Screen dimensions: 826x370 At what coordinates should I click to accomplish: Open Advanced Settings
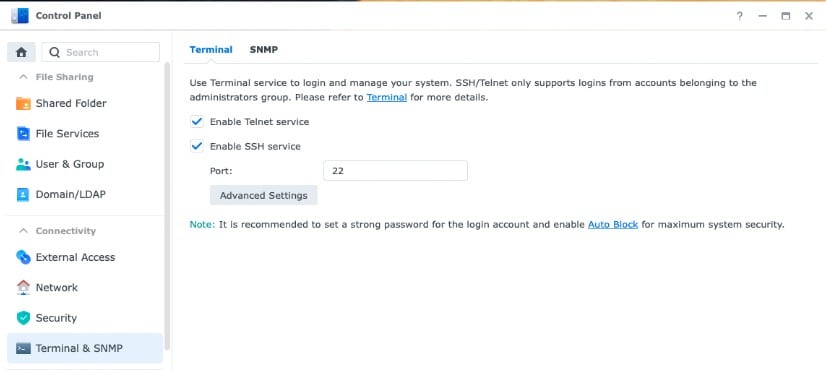[x=263, y=196]
